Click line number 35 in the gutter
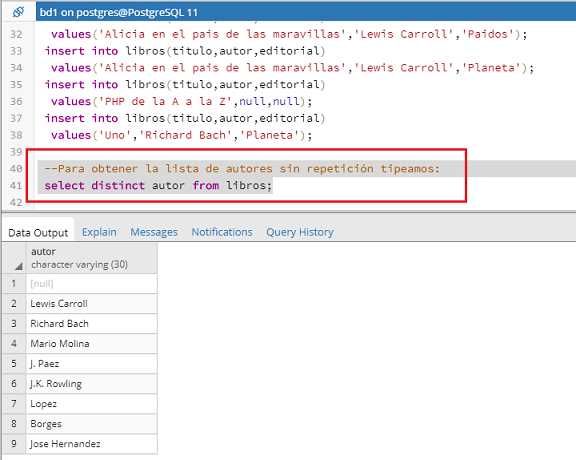This screenshot has height=460, width=576. point(16,85)
